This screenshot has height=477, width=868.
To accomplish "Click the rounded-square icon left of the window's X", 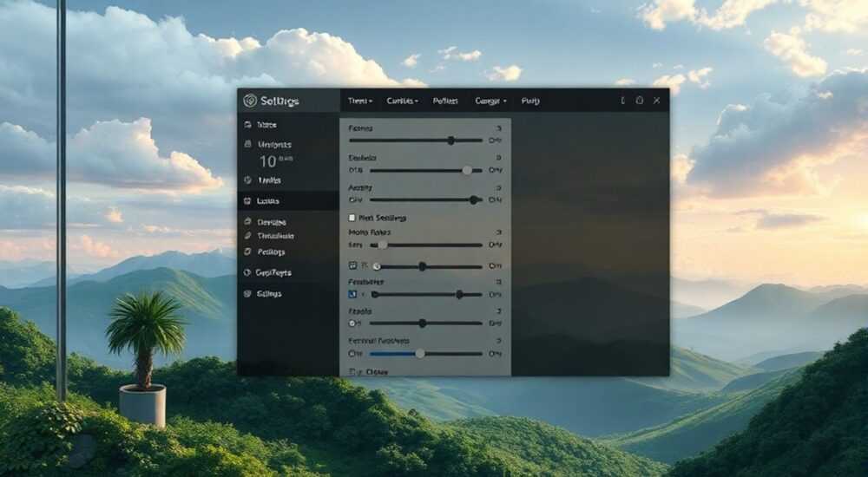I will 640,100.
